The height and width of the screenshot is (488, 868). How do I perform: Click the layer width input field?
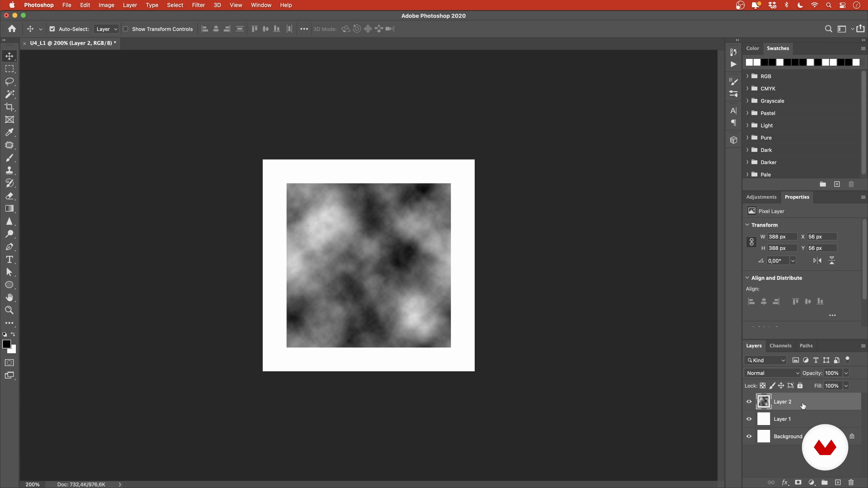[x=782, y=237]
